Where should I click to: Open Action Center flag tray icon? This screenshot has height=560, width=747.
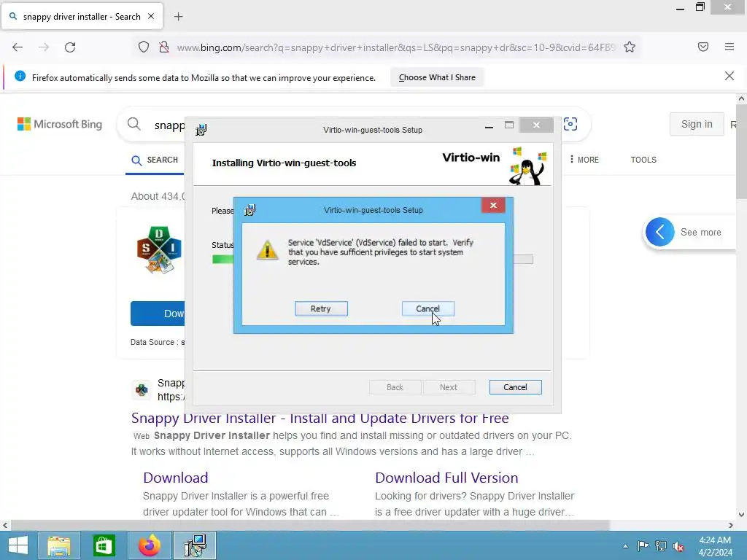click(x=643, y=545)
